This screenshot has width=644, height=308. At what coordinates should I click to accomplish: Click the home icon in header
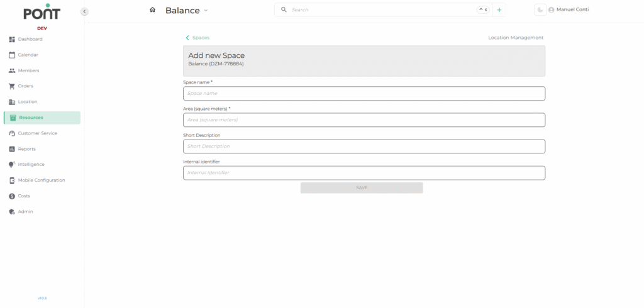(x=152, y=10)
